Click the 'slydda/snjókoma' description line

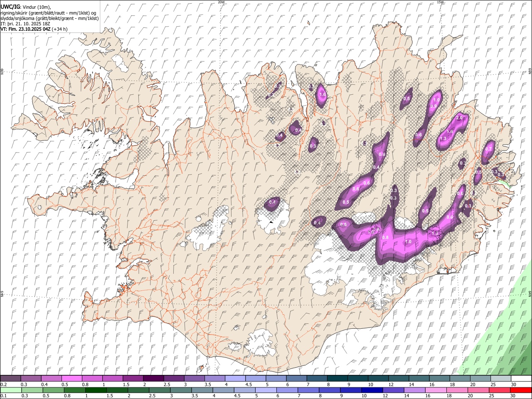49,18
